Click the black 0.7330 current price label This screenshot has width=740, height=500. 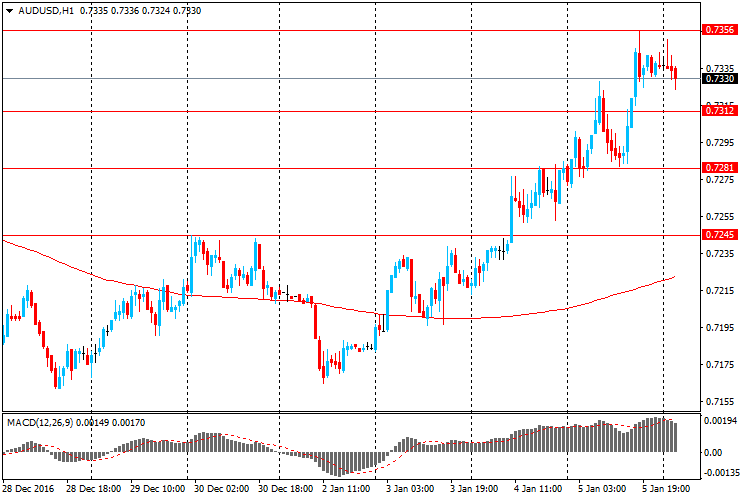pyautogui.click(x=720, y=78)
